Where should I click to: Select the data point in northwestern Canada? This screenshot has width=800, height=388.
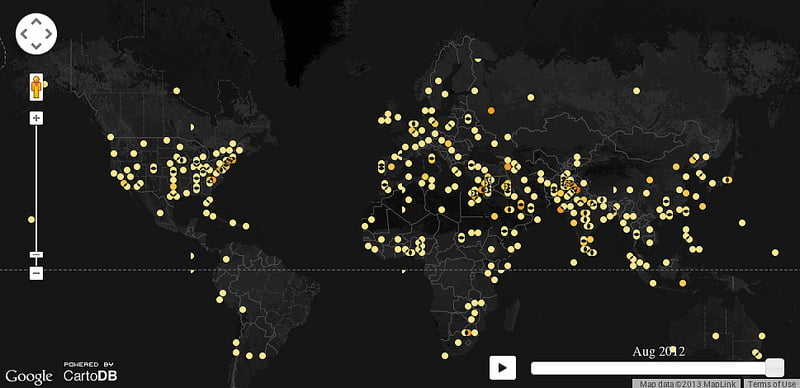tap(177, 91)
